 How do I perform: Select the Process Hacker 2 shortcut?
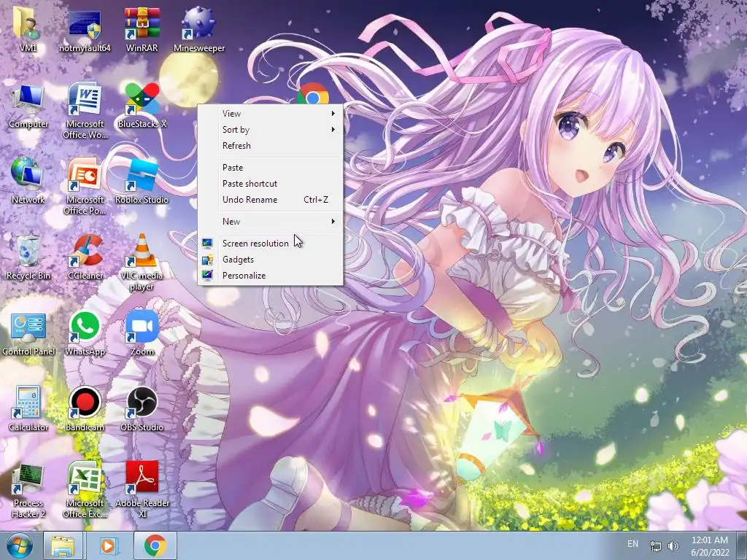(x=28, y=491)
